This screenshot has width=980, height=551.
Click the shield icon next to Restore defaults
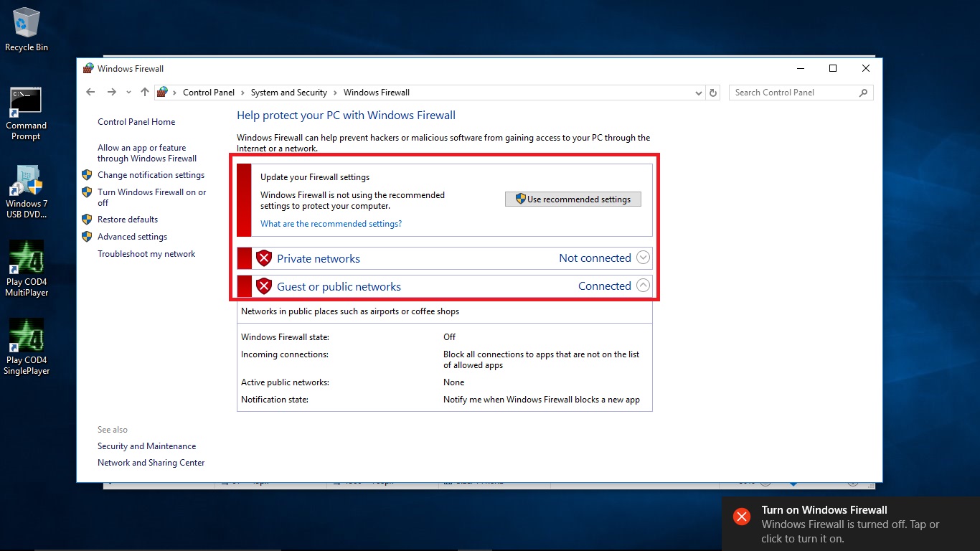click(87, 220)
